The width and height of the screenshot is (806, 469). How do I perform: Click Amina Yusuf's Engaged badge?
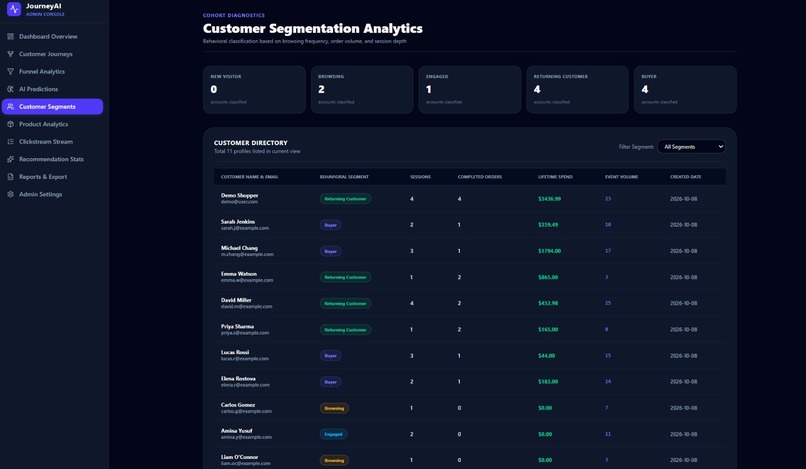click(334, 434)
